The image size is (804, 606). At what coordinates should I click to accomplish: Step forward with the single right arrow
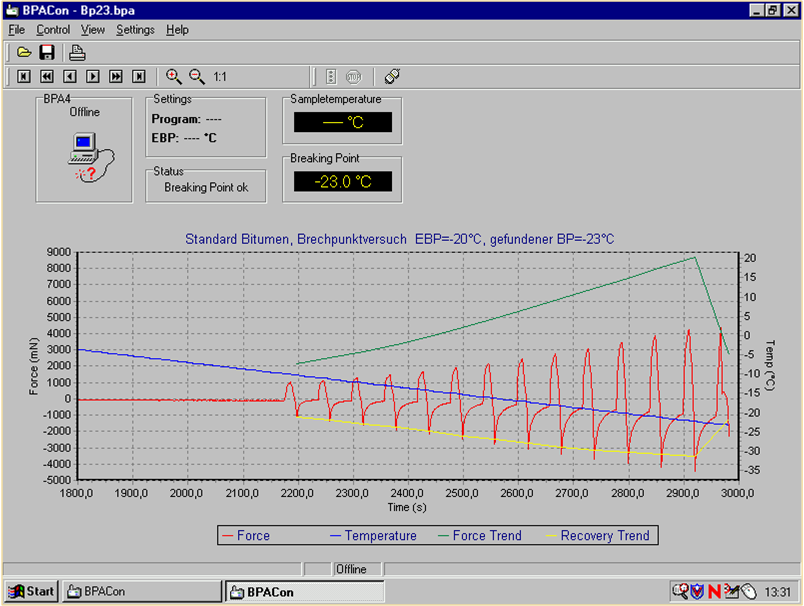click(x=93, y=76)
